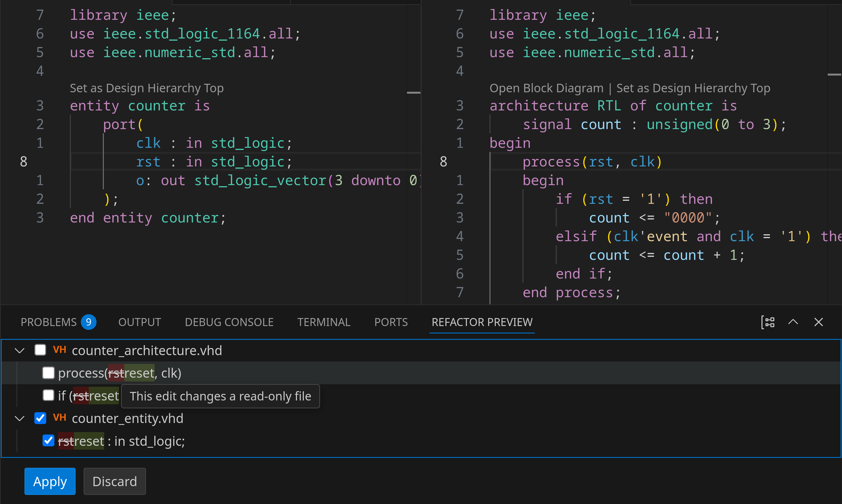842x504 pixels.
Task: Check the counter_architecture.vhd file checkbox
Action: (x=40, y=350)
